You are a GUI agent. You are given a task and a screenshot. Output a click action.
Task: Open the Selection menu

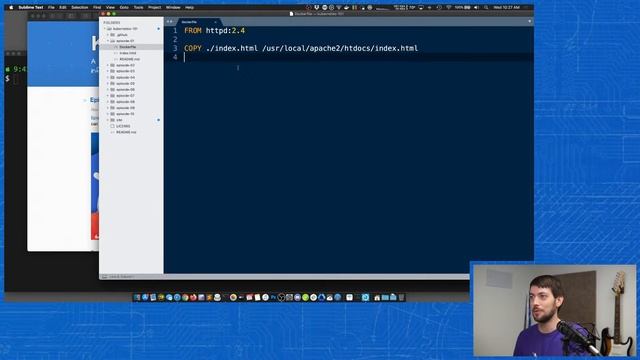point(80,7)
